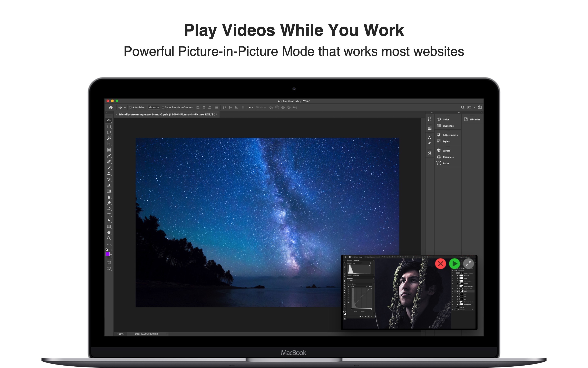588x368 pixels.
Task: Select the Move tool in the toolbox
Action: tap(109, 121)
